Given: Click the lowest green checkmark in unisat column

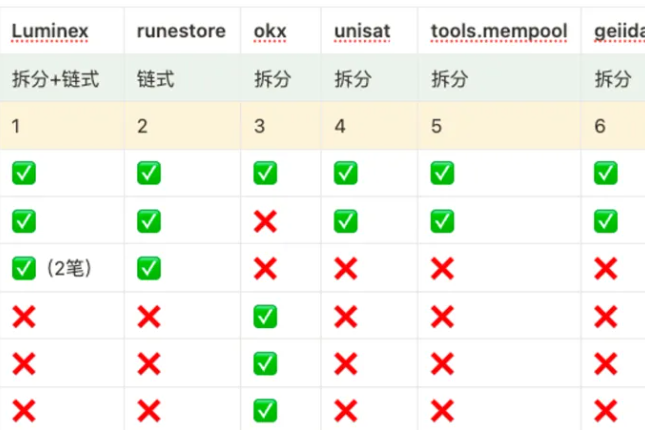Looking at the screenshot, I should (345, 221).
